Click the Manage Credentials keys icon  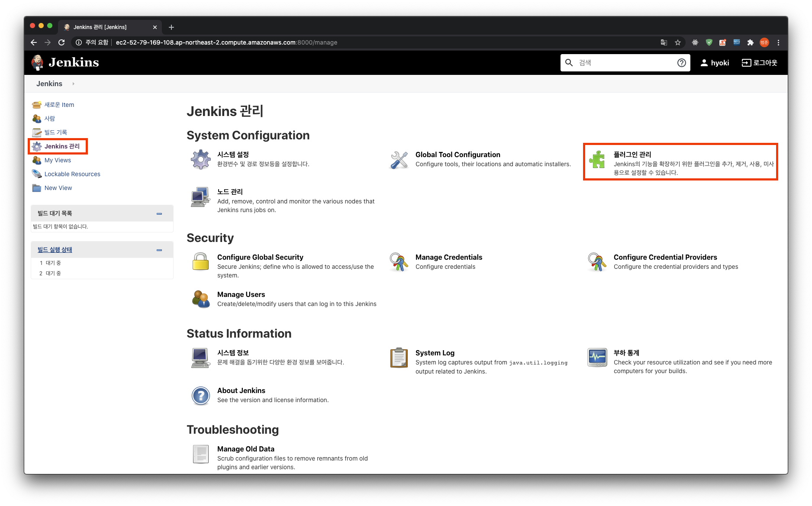399,261
